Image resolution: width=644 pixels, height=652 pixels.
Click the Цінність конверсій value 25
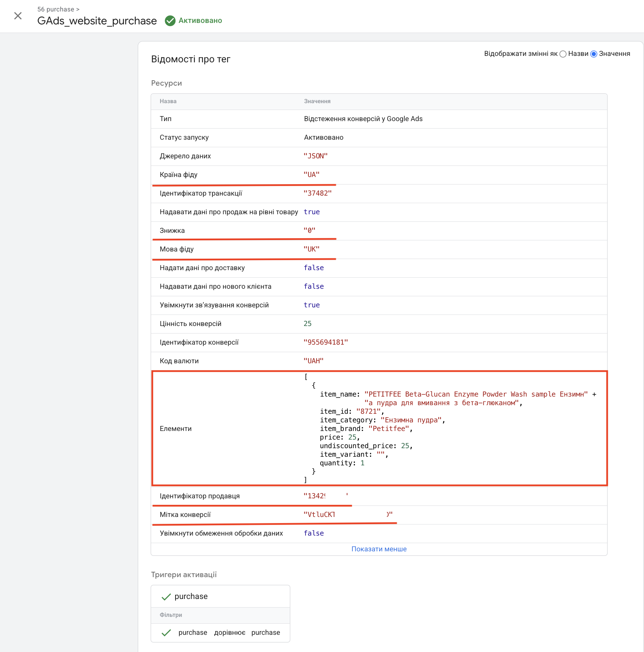click(307, 324)
